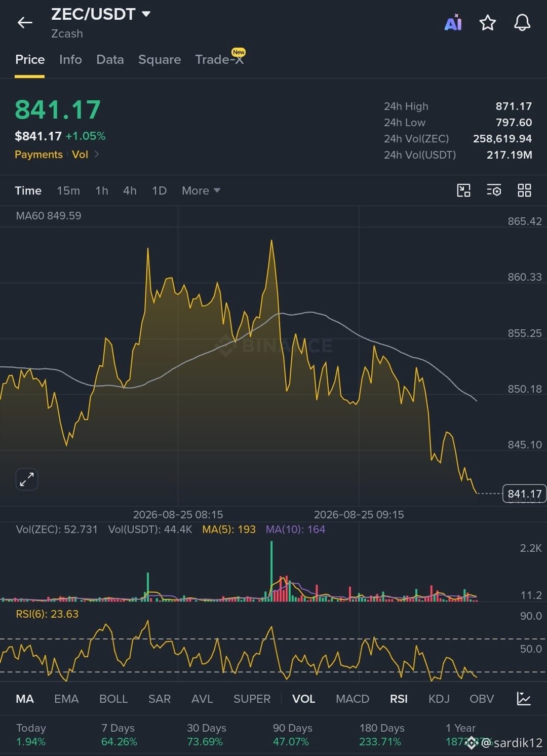Switch to the Data tab
Image resolution: width=547 pixels, height=756 pixels.
(x=110, y=60)
